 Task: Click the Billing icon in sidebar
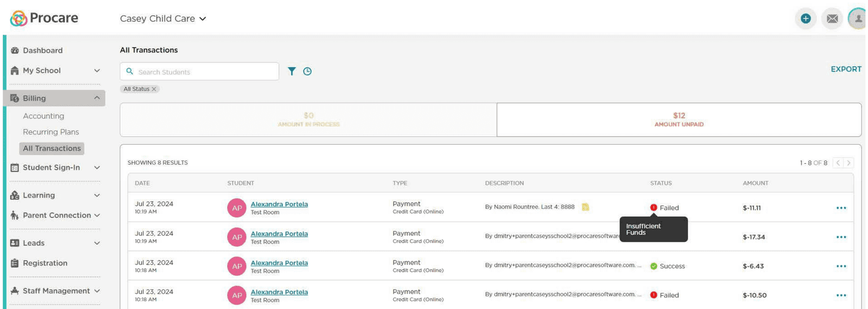pyautogui.click(x=15, y=98)
